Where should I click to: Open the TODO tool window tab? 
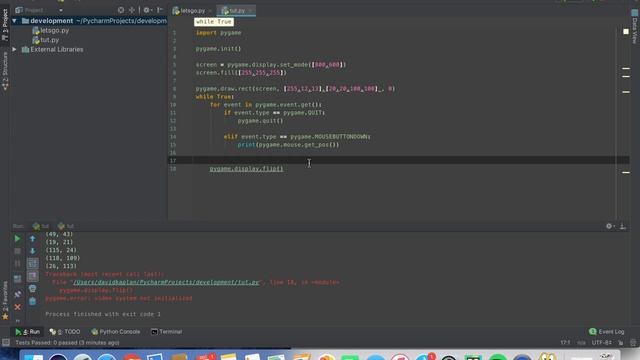[x=65, y=332]
